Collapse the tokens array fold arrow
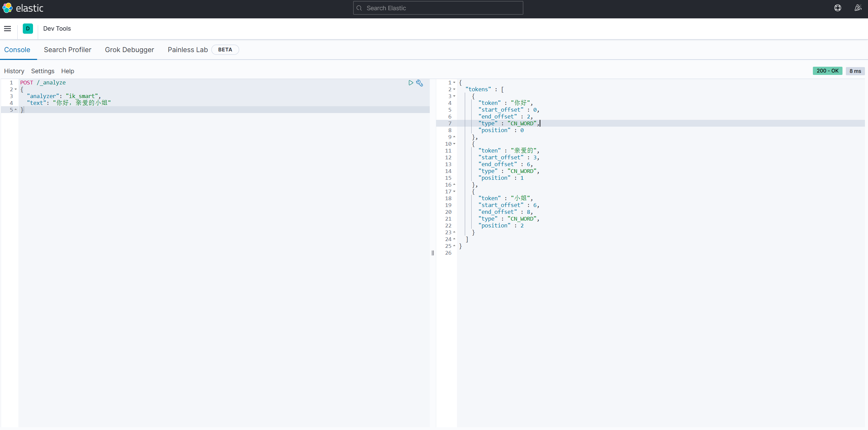Screen dimensions: 868x430 click(x=454, y=90)
